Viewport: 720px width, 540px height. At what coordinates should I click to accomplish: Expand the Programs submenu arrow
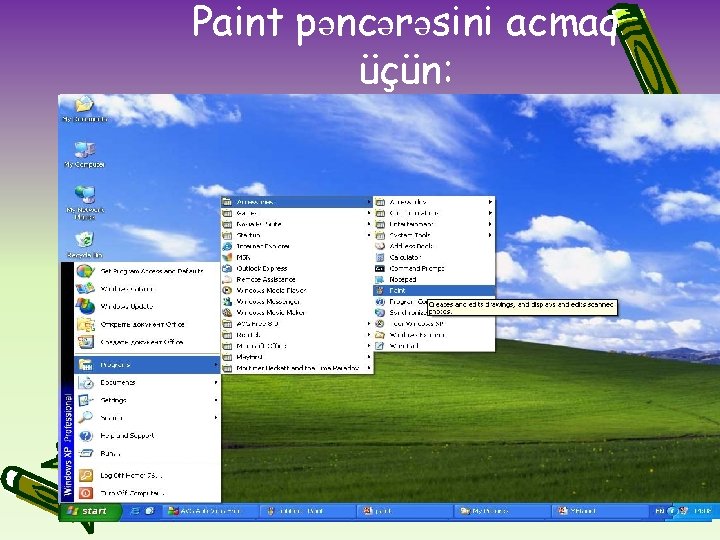click(x=216, y=365)
